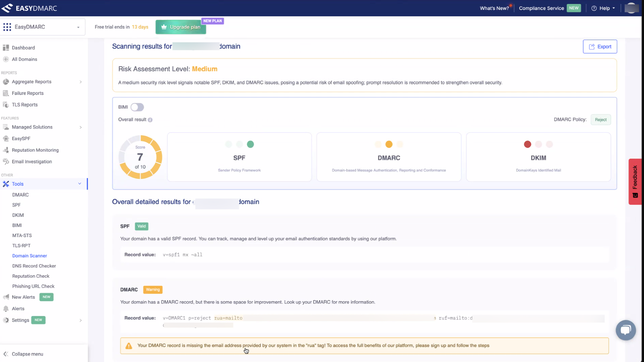Click the Export button

click(599, 47)
